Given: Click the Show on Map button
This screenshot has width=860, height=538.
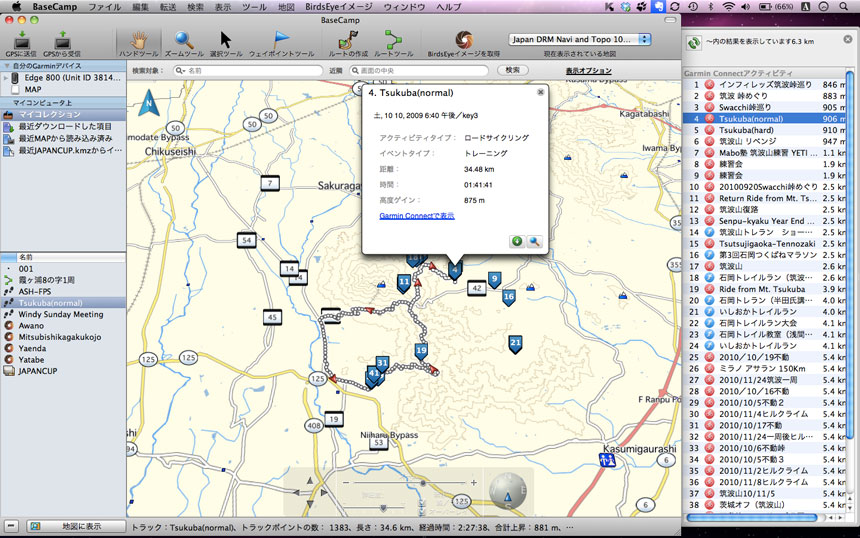Looking at the screenshot, I should point(76,526).
